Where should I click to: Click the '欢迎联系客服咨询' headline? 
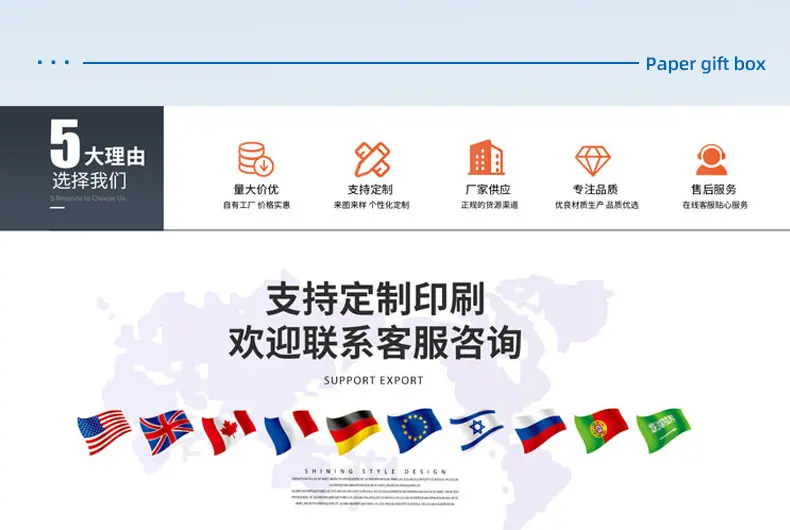(375, 343)
